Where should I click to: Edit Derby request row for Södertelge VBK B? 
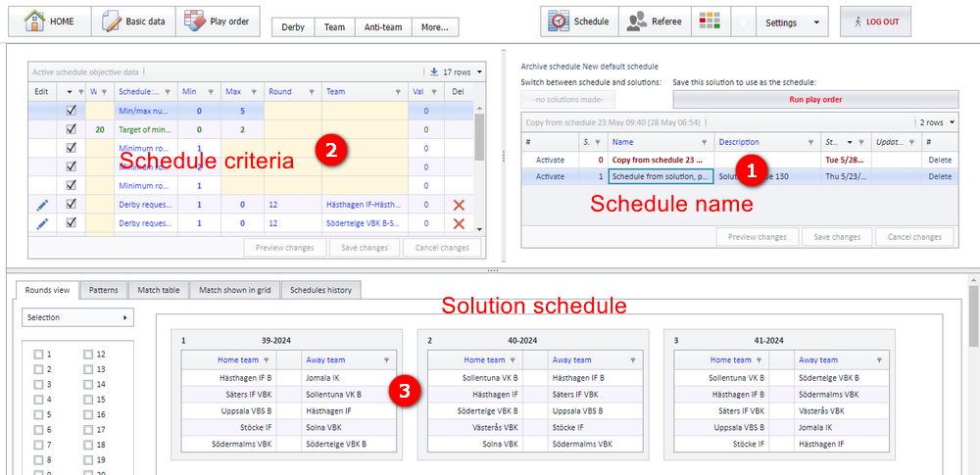point(42,223)
